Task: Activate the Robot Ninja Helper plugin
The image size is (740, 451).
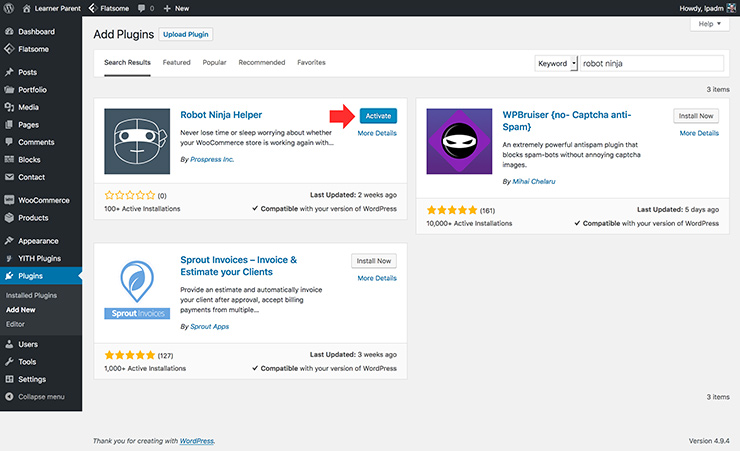Action: coord(378,116)
